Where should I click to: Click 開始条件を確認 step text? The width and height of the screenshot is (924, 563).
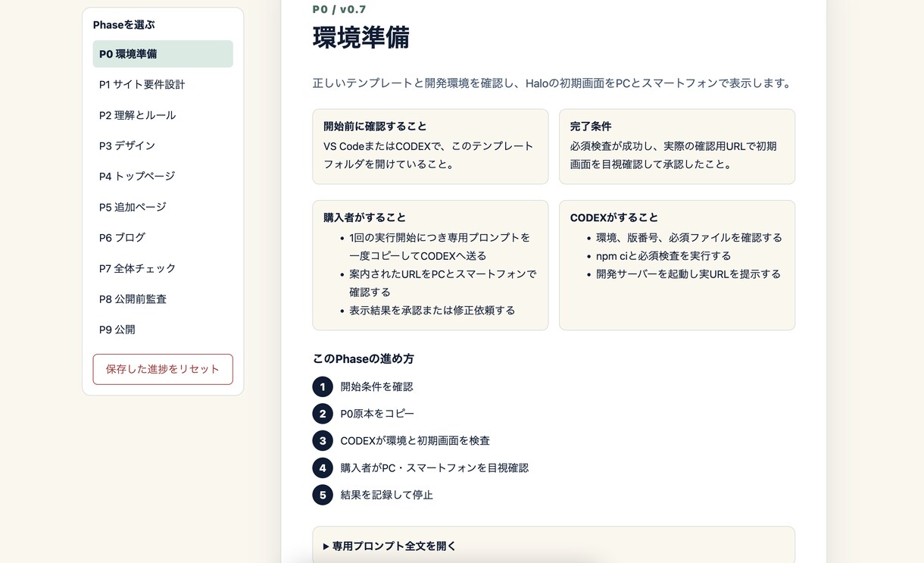pyautogui.click(x=376, y=386)
